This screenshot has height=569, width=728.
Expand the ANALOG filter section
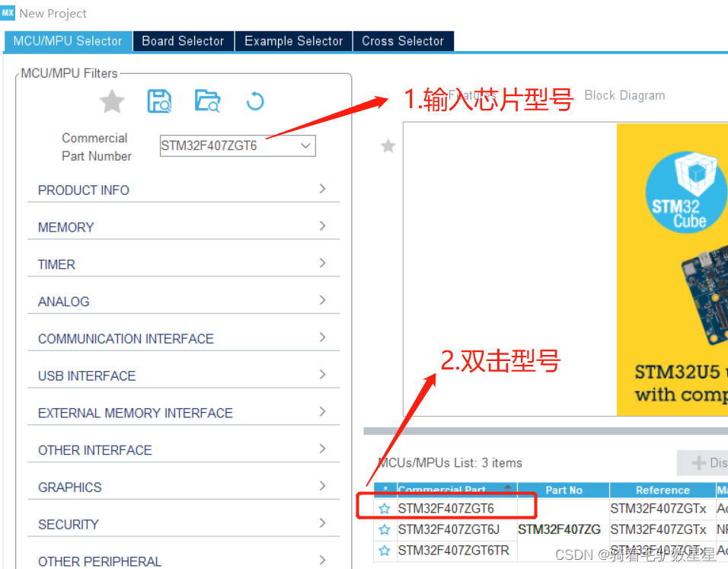point(184,301)
